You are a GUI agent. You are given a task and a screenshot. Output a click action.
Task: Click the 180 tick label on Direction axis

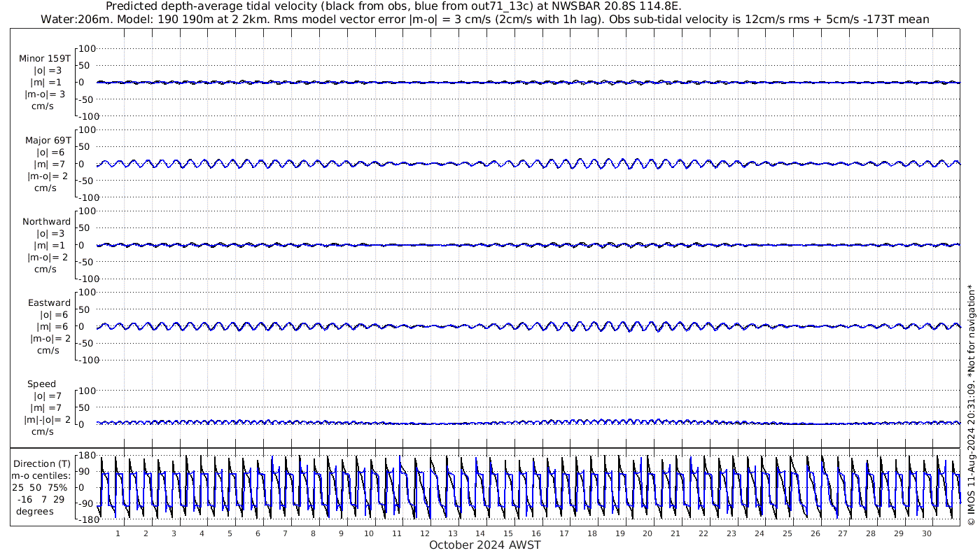pos(86,455)
